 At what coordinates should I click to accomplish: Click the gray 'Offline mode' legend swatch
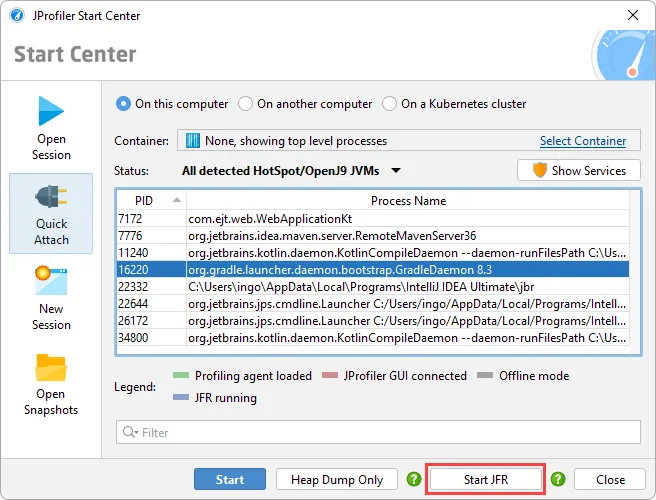485,375
